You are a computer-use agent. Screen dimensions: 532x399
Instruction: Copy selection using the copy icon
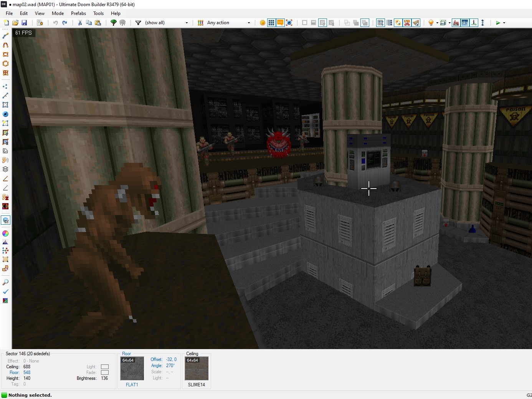[89, 23]
